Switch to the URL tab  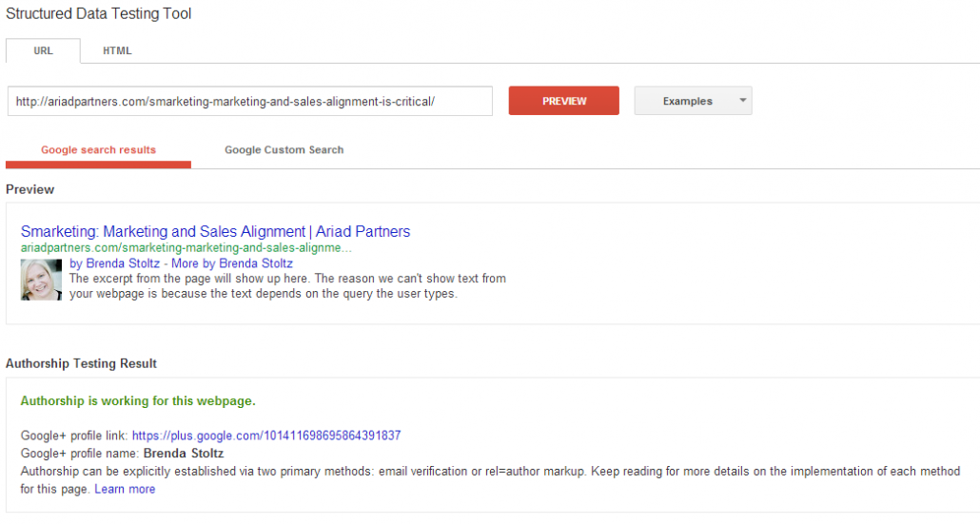(x=43, y=50)
